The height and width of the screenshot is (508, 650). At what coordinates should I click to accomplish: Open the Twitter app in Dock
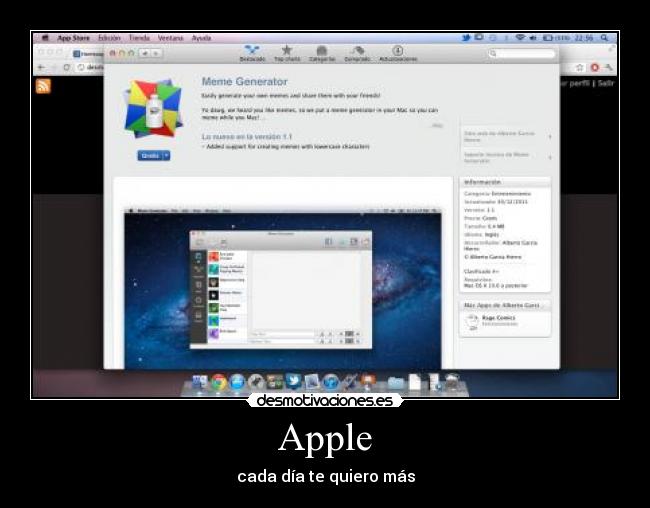pos(293,381)
